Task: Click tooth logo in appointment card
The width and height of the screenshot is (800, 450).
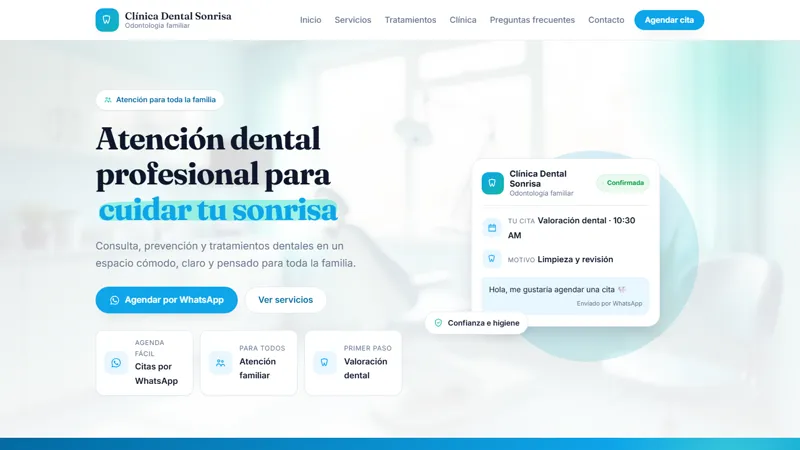Action: pyautogui.click(x=492, y=183)
